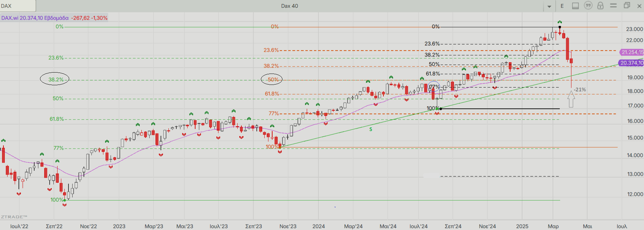Click the padlock lock-chart icon

click(600, 6)
